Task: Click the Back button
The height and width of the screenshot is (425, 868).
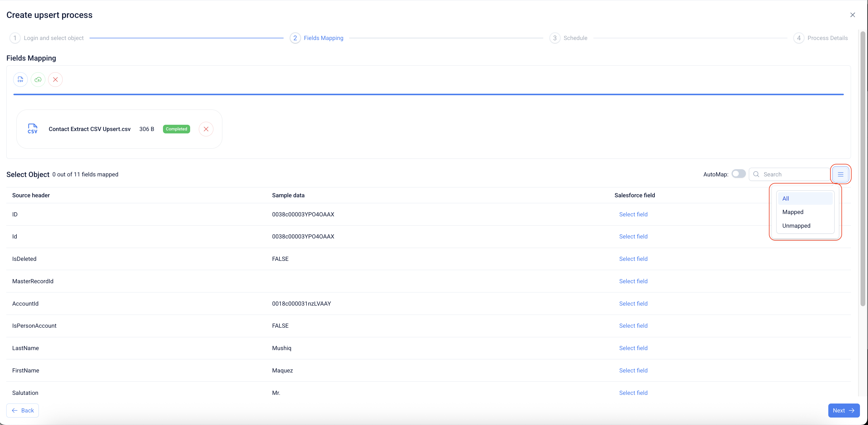Action: (23, 410)
